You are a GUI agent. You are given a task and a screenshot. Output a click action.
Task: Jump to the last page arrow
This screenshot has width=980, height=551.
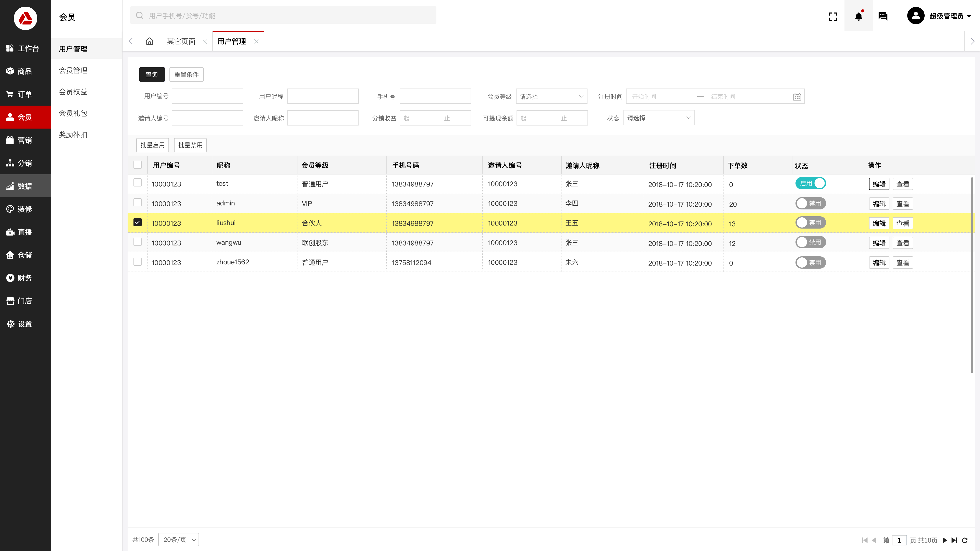pos(954,540)
